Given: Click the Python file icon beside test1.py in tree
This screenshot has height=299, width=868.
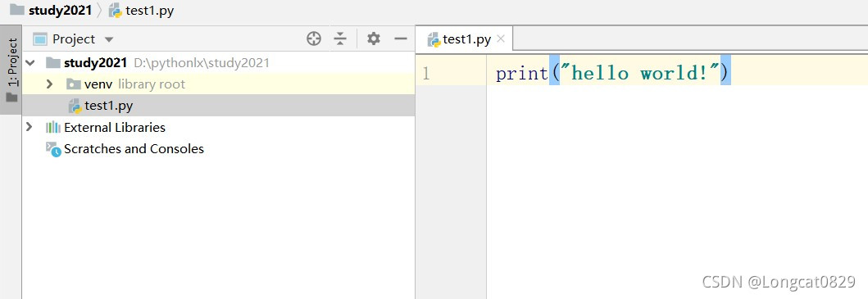Looking at the screenshot, I should click(75, 106).
